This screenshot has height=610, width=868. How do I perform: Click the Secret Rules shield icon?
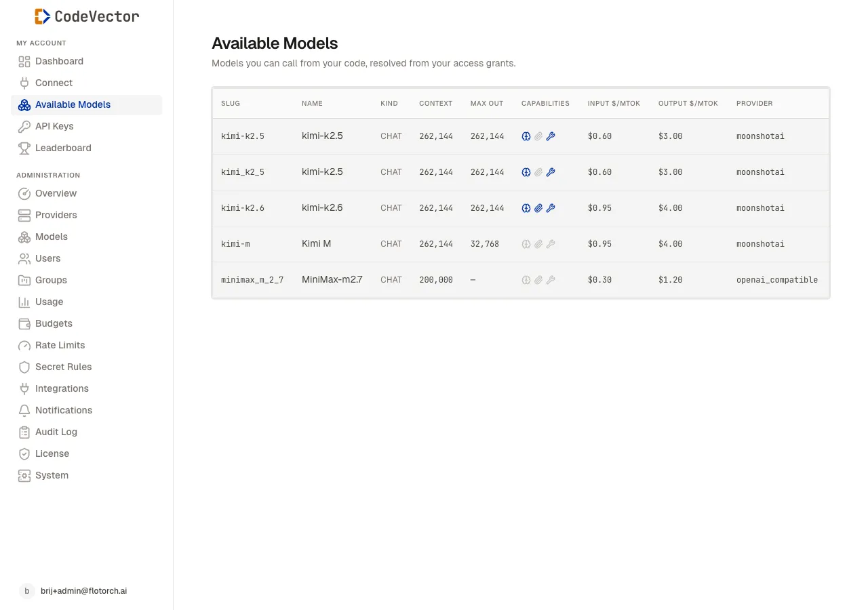[24, 367]
